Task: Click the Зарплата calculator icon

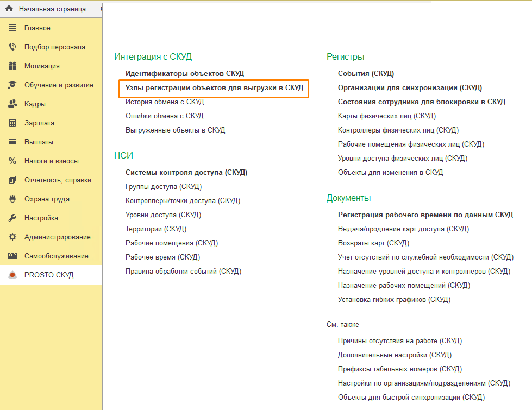Action: point(12,123)
